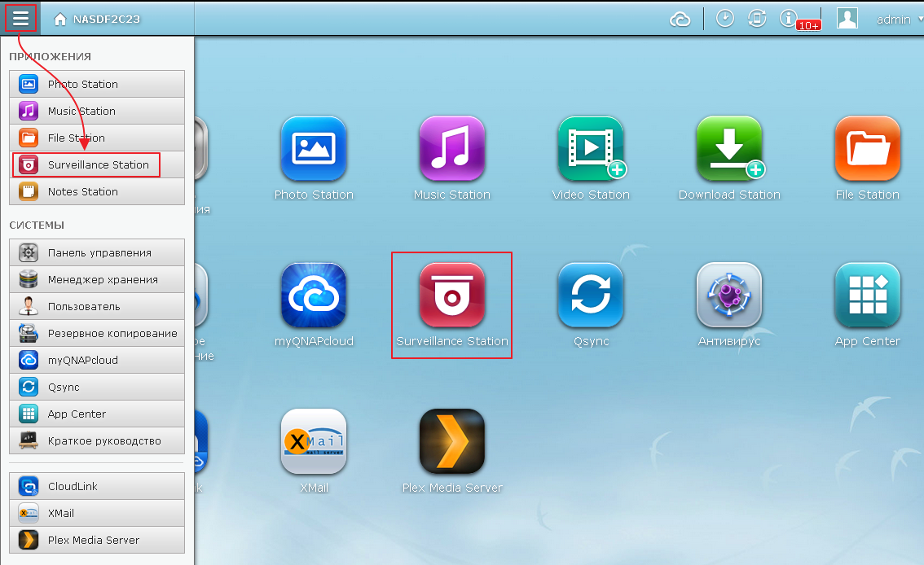This screenshot has height=565, width=924.
Task: Open Qsync from the main menu list
Action: tap(97, 388)
